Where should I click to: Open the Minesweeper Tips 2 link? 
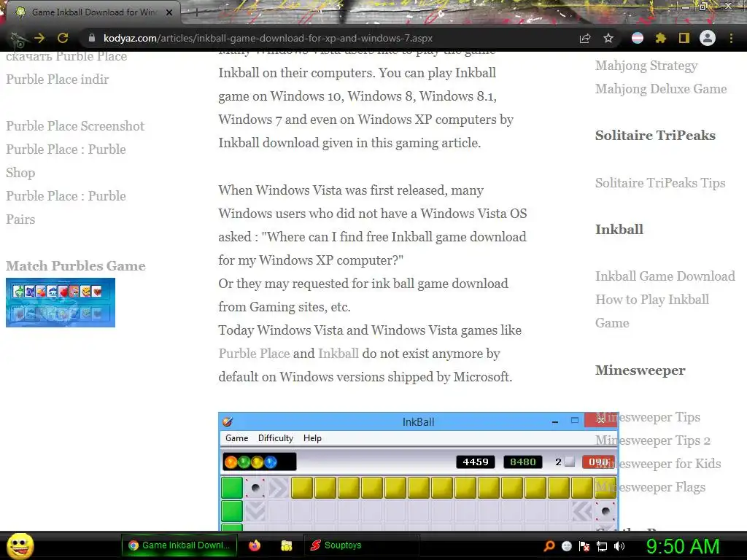point(653,440)
